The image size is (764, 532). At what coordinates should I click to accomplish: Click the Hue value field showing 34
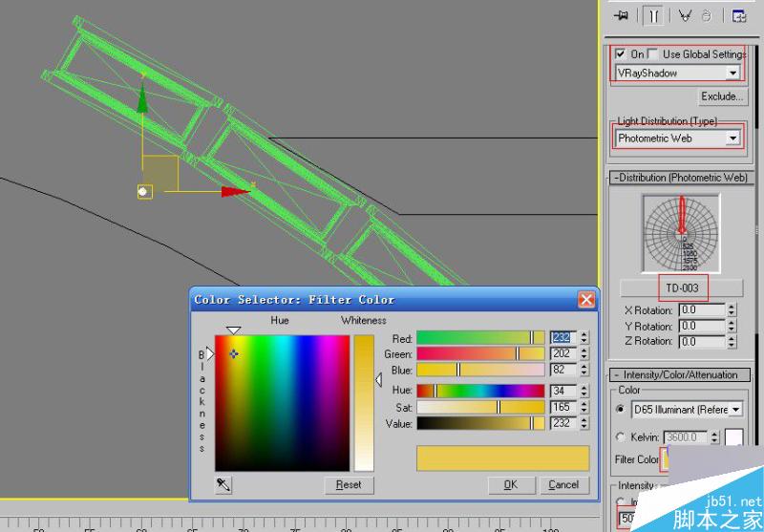pyautogui.click(x=564, y=391)
